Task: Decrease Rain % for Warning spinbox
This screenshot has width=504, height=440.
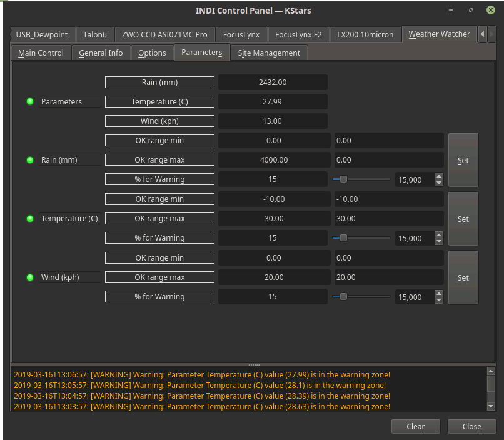Action: click(x=439, y=182)
